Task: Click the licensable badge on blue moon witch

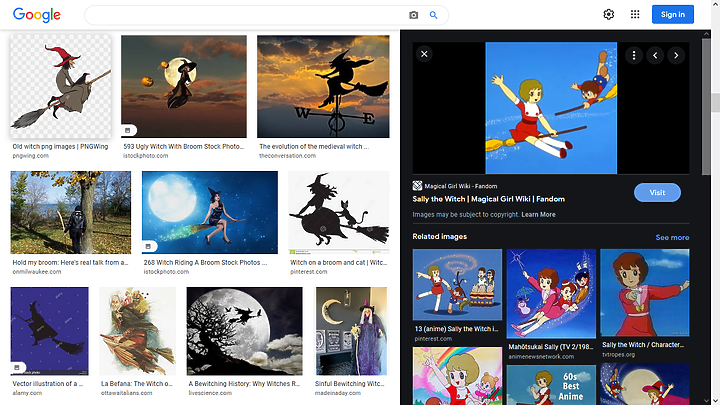Action: tap(149, 247)
